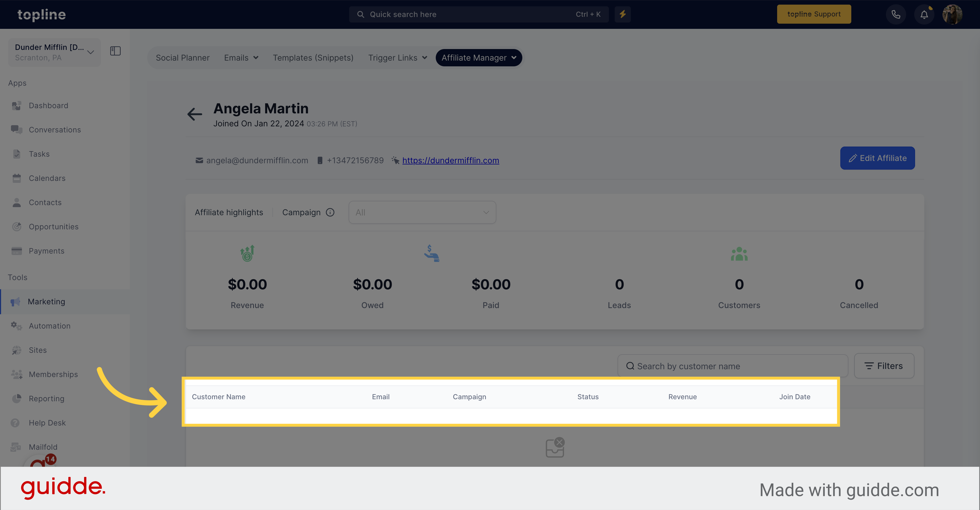Open Calendars in the sidebar
The width and height of the screenshot is (980, 510).
tap(47, 178)
